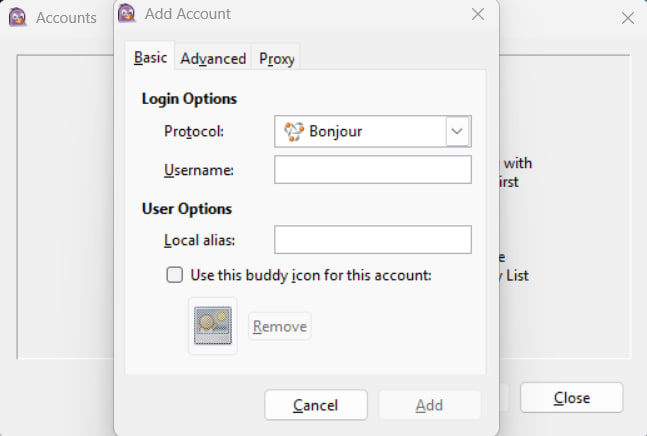Select the Basic tab
Screen dimensions: 647x436
coord(150,57)
